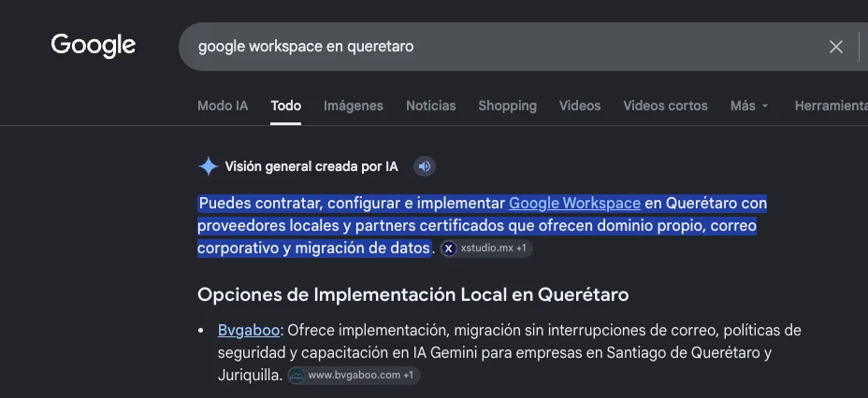Image resolution: width=868 pixels, height=398 pixels.
Task: Click the bvgaboo.com favicon icon
Action: point(297,376)
